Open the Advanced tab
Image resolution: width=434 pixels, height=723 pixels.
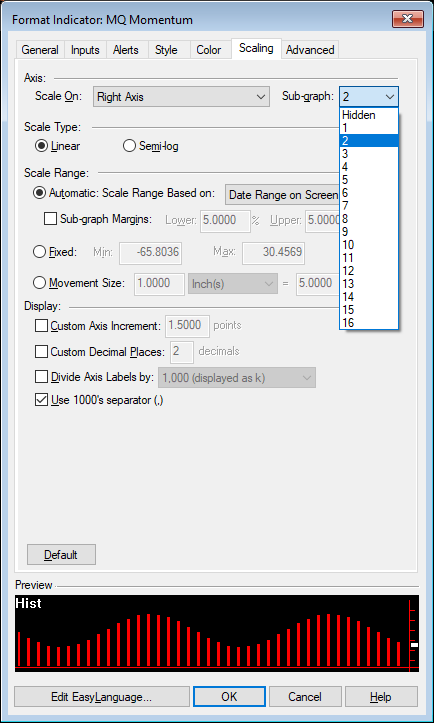pyautogui.click(x=310, y=50)
